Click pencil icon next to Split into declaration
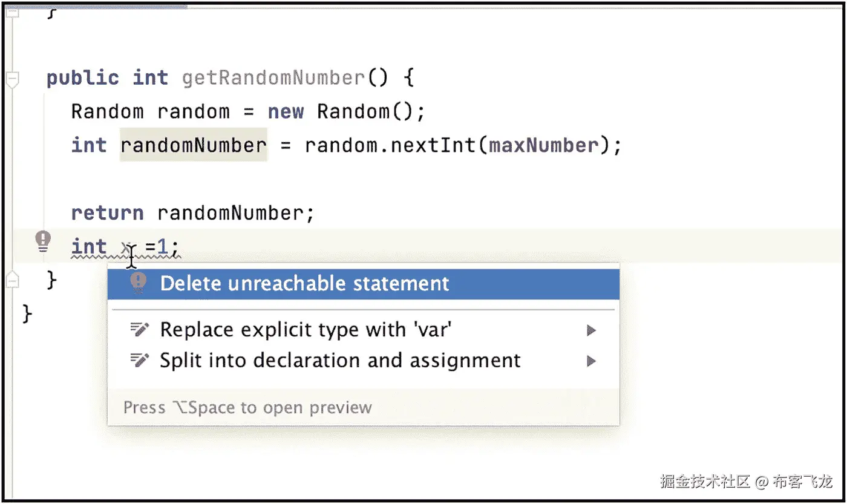 tap(140, 361)
